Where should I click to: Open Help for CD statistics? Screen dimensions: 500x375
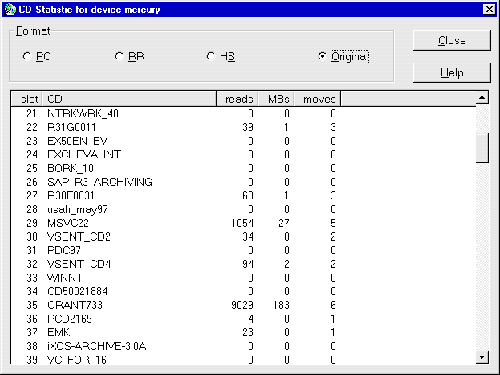(x=452, y=73)
